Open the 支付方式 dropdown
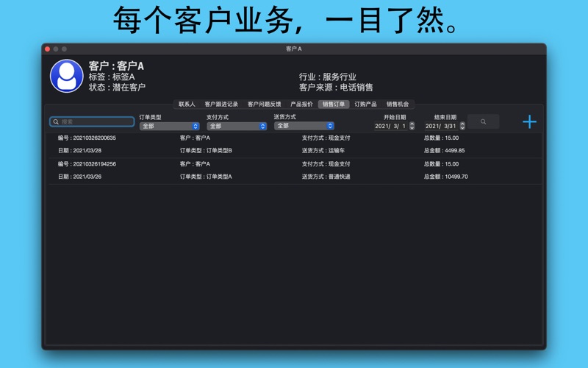 [x=236, y=126]
